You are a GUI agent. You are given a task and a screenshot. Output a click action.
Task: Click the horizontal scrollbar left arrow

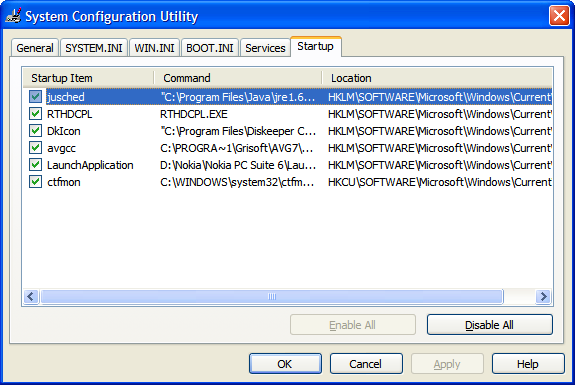[x=31, y=296]
